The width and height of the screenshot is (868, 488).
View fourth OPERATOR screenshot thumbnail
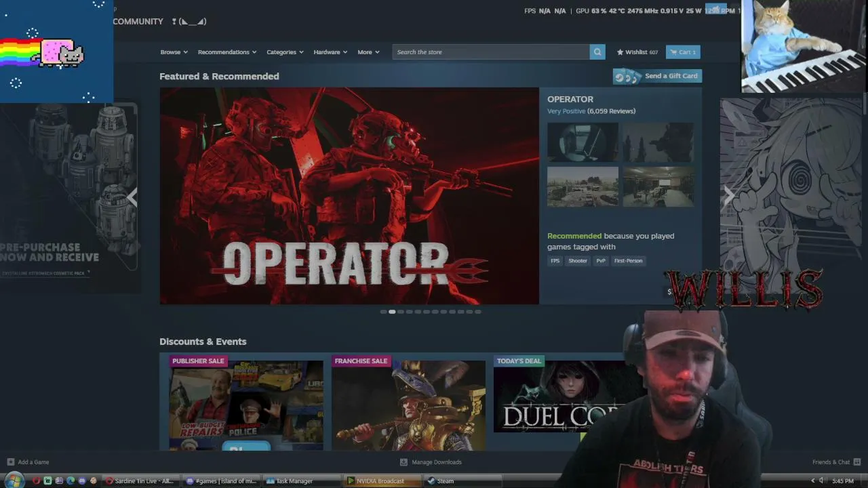point(658,186)
